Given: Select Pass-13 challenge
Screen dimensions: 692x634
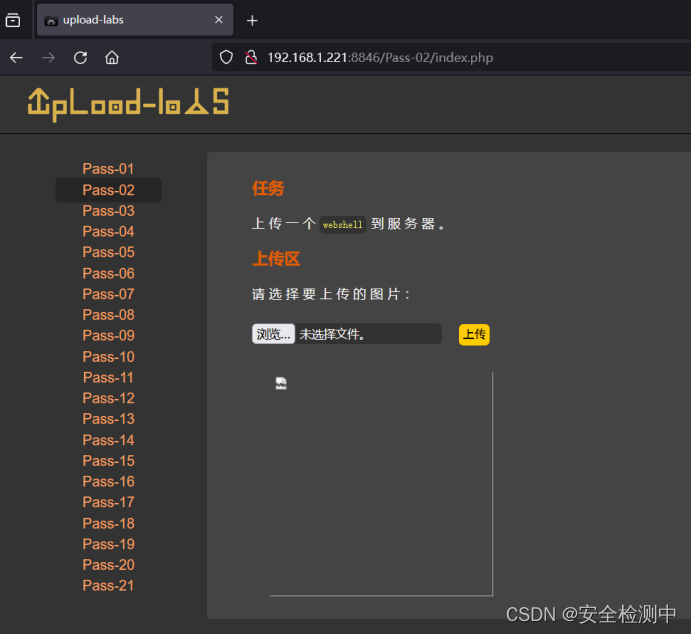Looking at the screenshot, I should (108, 419).
